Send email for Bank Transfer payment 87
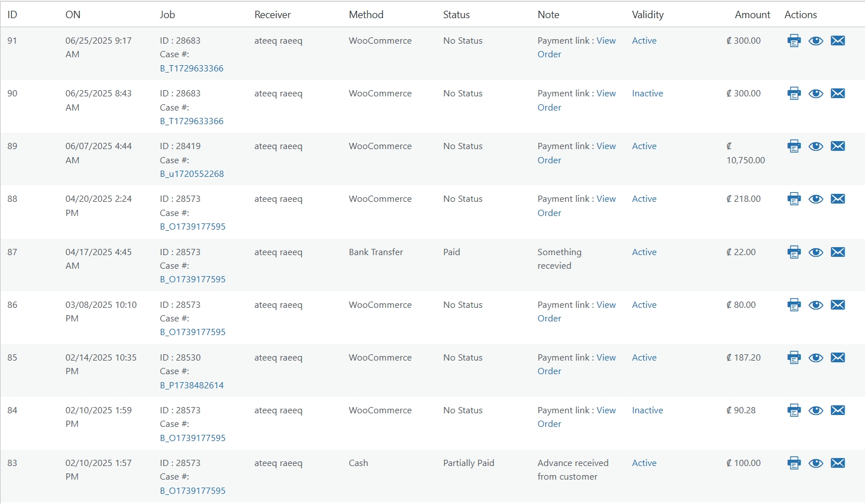This screenshot has width=865, height=504. (x=838, y=252)
